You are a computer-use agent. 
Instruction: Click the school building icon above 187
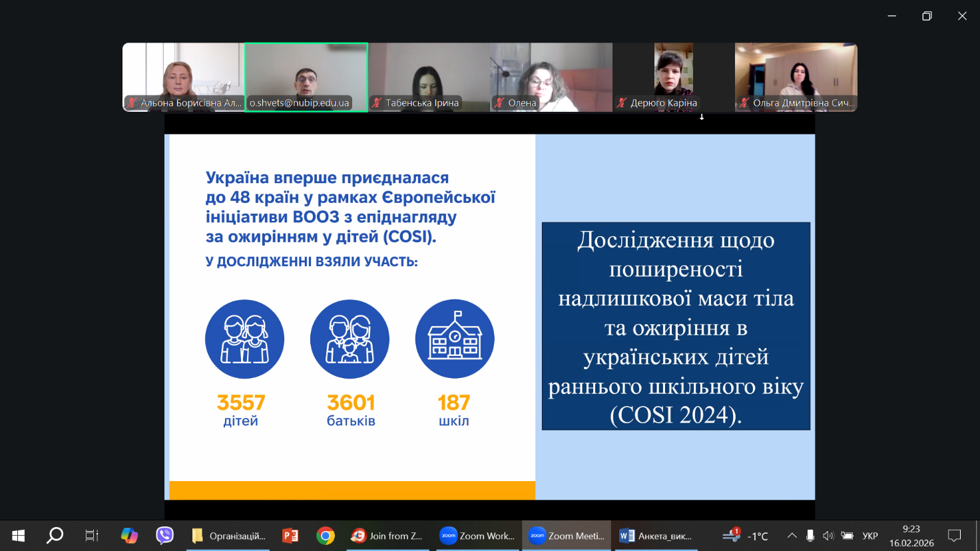click(x=455, y=339)
